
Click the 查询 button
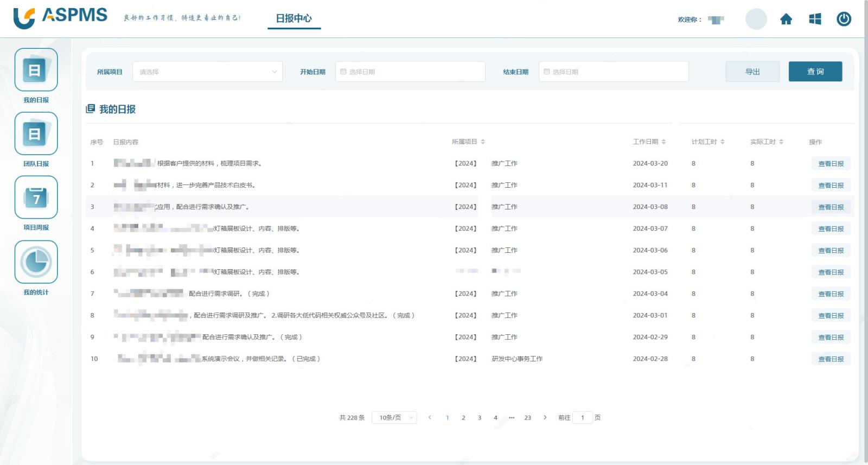[815, 72]
